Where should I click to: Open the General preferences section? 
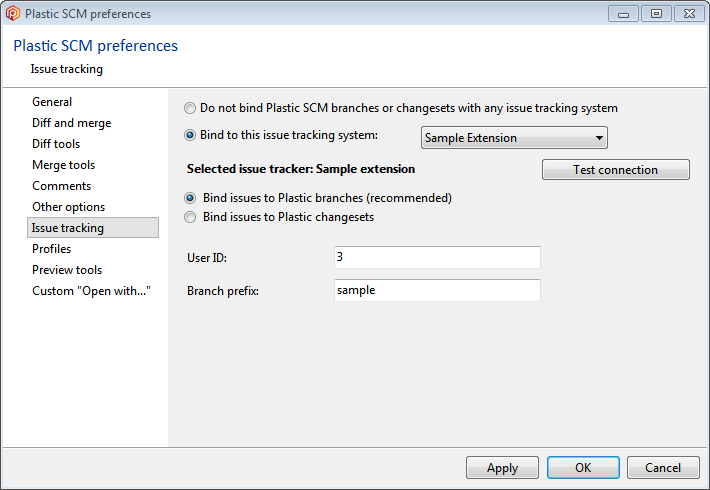pos(52,102)
